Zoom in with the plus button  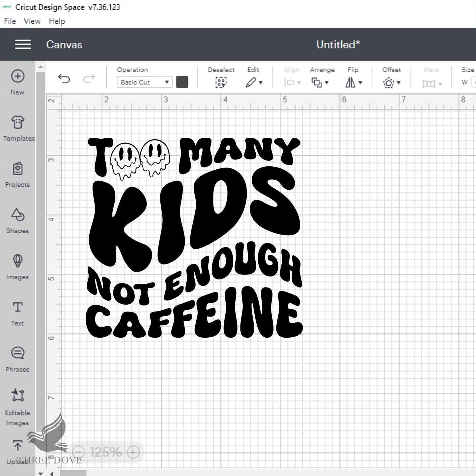[133, 452]
